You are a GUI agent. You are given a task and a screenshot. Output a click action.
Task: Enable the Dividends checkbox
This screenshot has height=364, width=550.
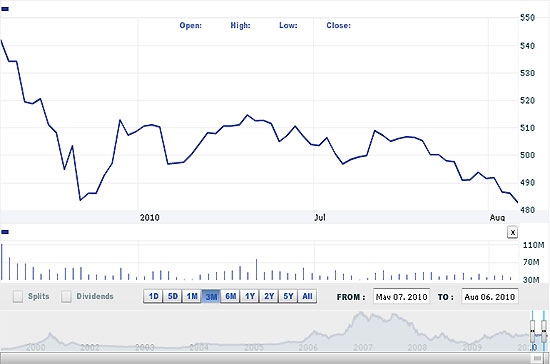[66, 296]
